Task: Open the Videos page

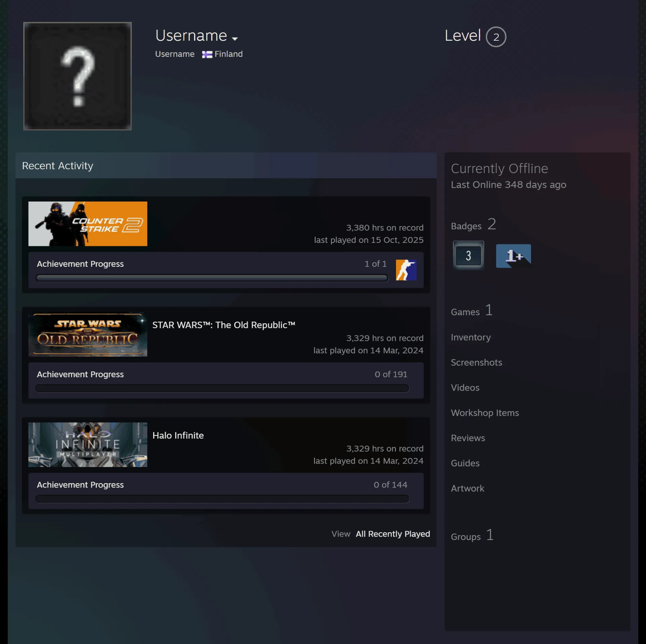Action: pos(465,388)
